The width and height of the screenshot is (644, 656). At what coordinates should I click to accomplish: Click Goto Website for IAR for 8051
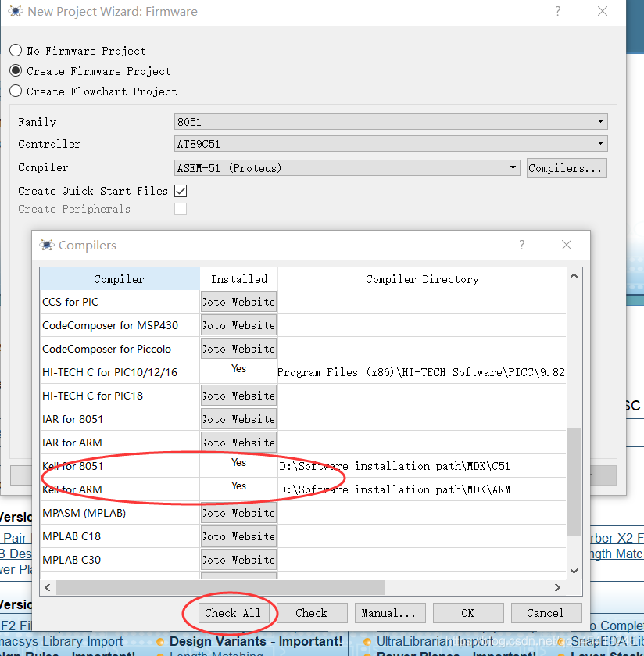[x=239, y=419]
